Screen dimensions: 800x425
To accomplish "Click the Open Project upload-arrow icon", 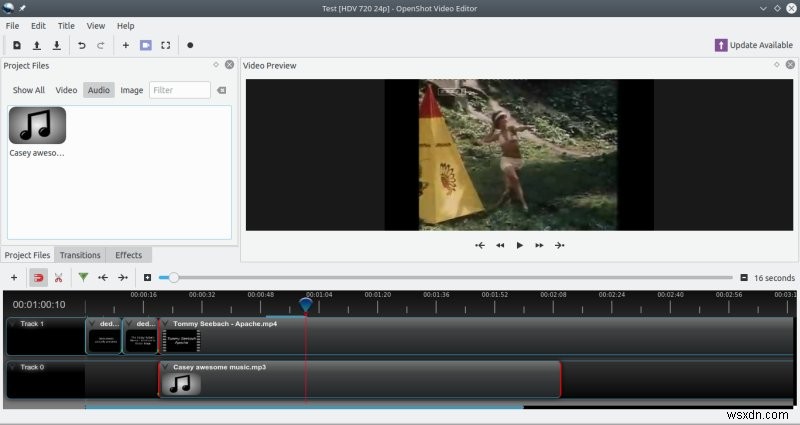I will pos(37,45).
